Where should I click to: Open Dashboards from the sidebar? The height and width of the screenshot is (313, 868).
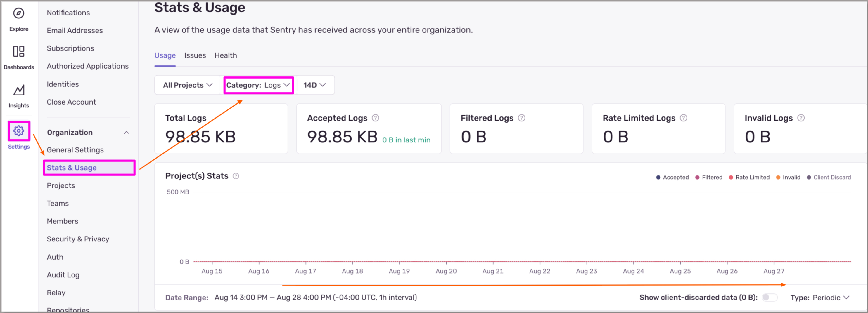pos(18,58)
